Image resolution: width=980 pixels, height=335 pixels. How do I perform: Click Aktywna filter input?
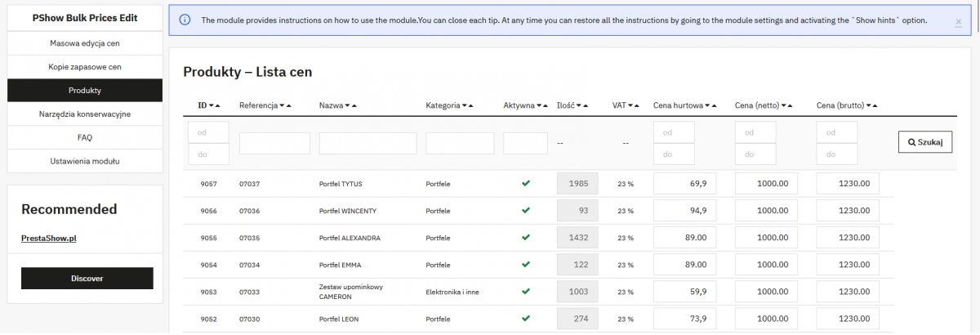click(525, 143)
